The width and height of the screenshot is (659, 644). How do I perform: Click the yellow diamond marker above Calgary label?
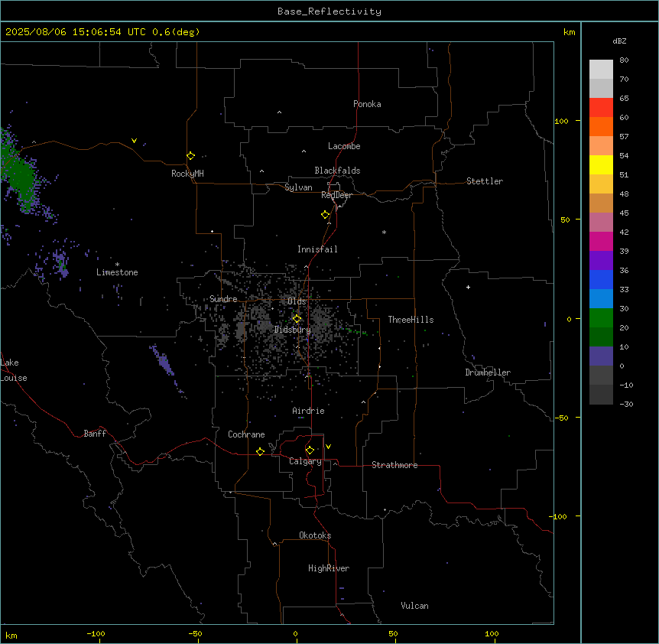pos(310,450)
